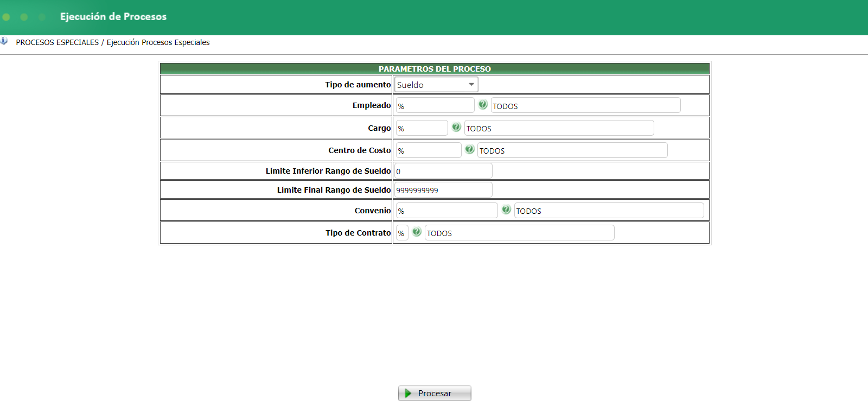
Task: Click the Empleado row label
Action: [372, 105]
